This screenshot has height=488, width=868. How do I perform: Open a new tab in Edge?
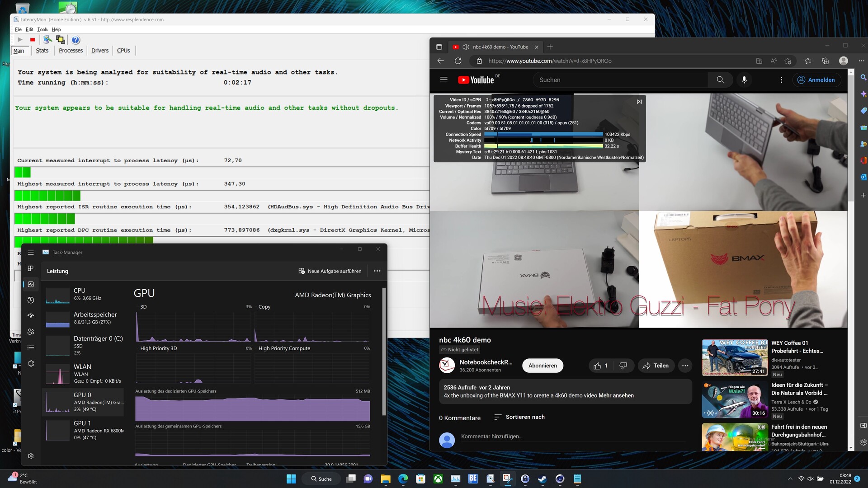[x=550, y=47]
